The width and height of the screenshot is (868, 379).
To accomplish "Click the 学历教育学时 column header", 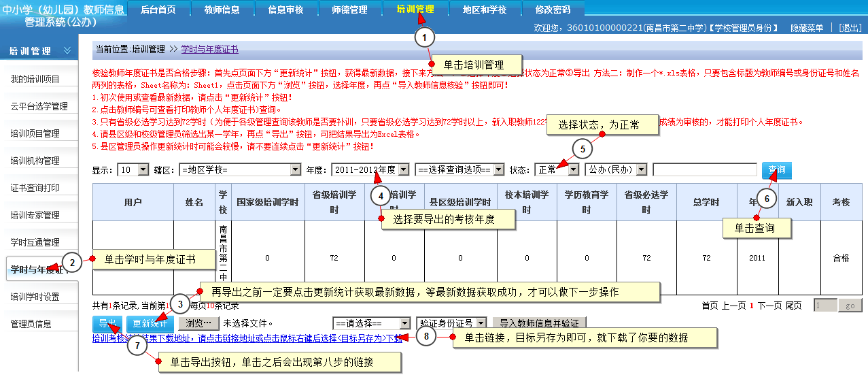I will point(587,201).
